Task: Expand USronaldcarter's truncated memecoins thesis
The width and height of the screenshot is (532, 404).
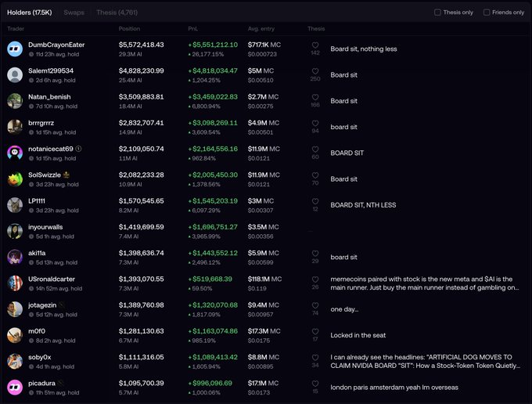Action: [425, 283]
